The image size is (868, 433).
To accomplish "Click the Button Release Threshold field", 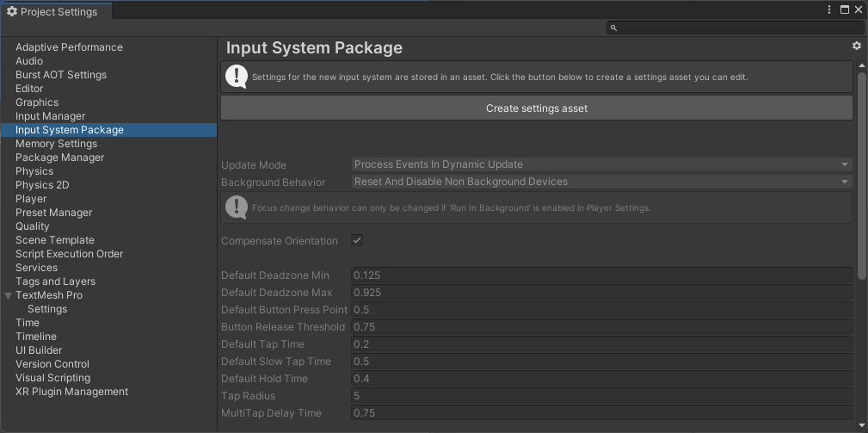I will pos(601,327).
